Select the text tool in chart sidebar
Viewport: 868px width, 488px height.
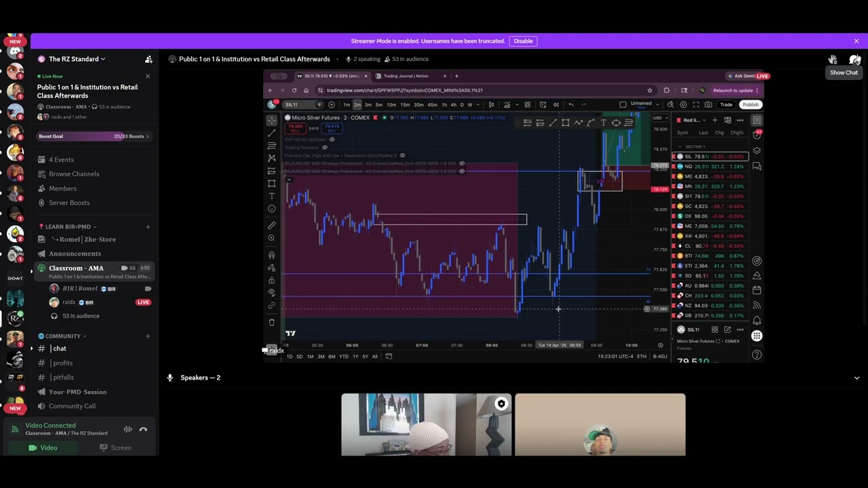pyautogui.click(x=271, y=196)
